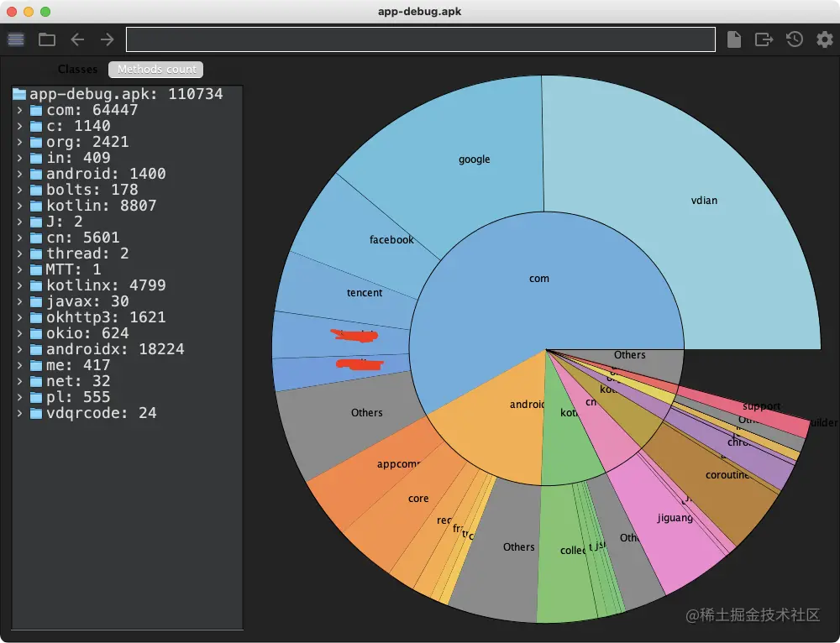This screenshot has height=643, width=840.
Task: Click the folder icon beside vdqrcode
Action: tap(36, 413)
